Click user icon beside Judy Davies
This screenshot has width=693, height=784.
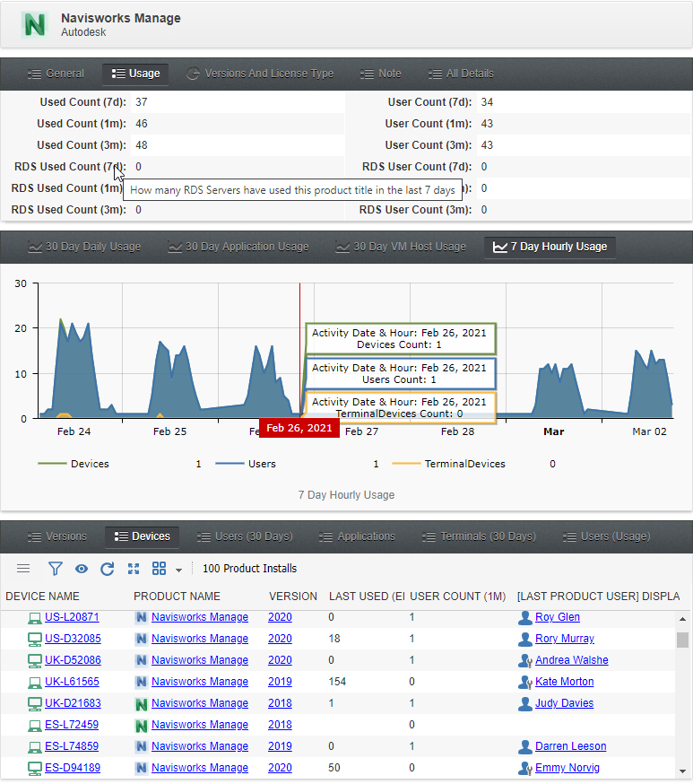(525, 703)
